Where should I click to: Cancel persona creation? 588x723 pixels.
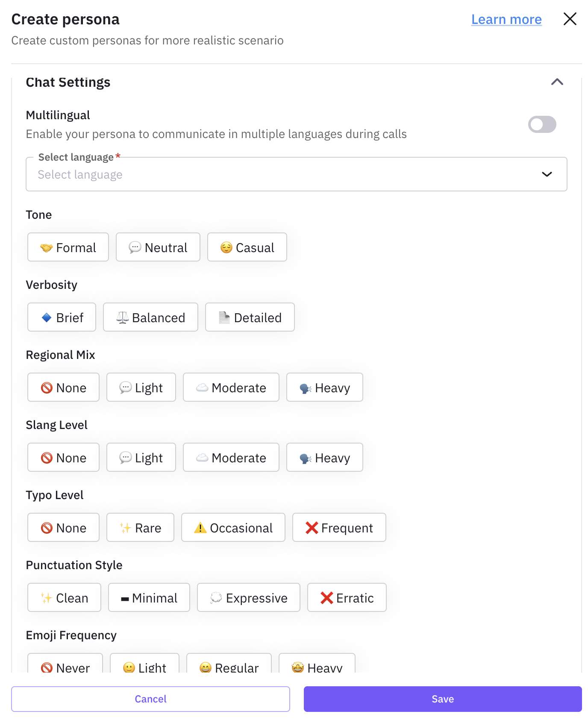coord(150,699)
